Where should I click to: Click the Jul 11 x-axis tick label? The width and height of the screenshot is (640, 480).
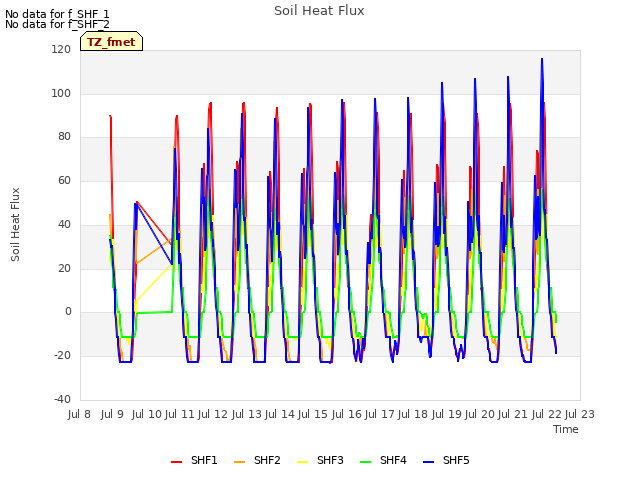tap(180, 414)
